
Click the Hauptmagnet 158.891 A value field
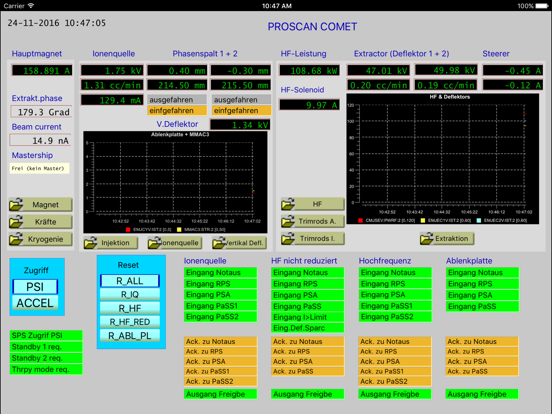[x=42, y=70]
